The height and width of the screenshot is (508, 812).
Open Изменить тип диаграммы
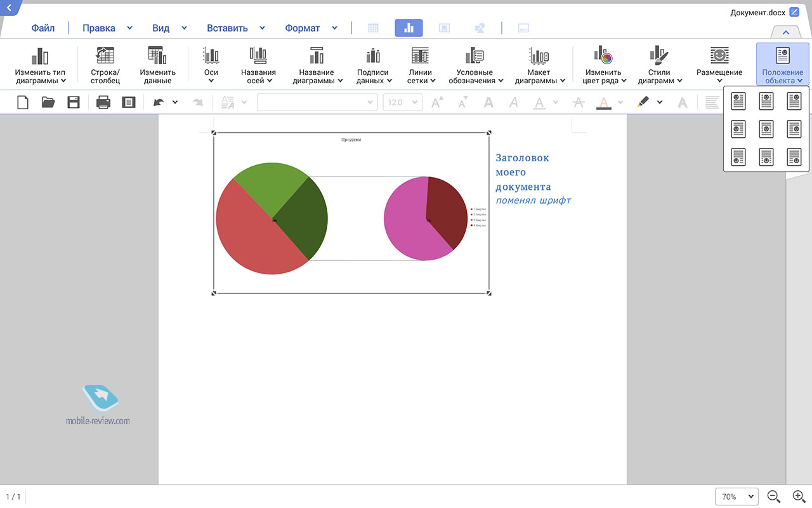(x=40, y=65)
